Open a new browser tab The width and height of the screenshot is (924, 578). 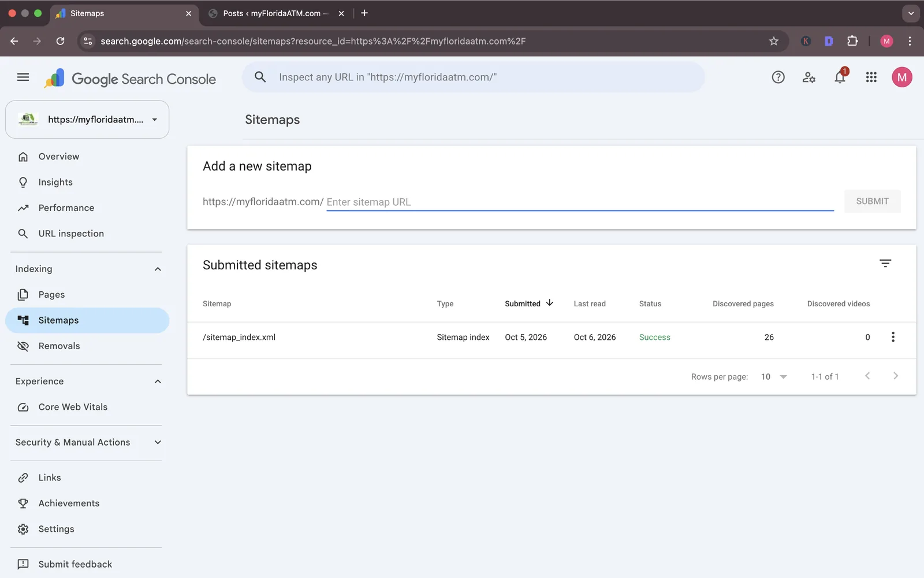tap(364, 13)
